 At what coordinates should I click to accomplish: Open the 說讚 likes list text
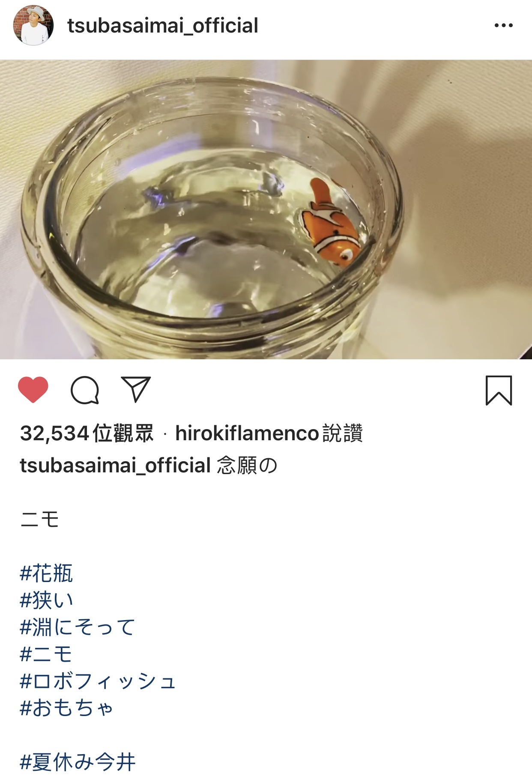(x=343, y=433)
